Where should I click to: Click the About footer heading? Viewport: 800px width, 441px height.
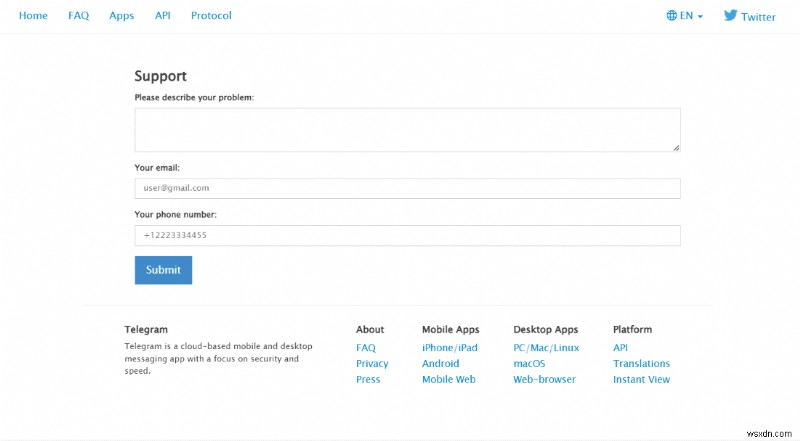pos(370,330)
